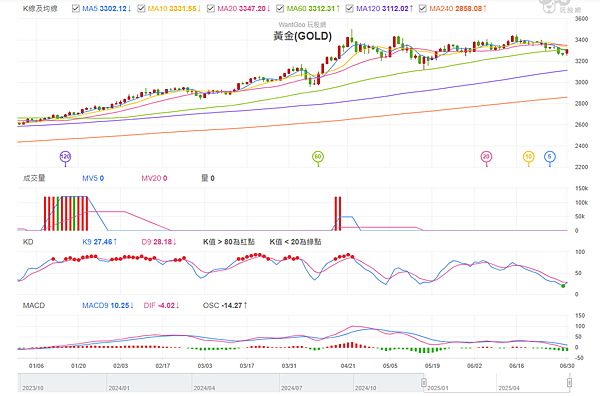Click 2023/10 on the range navigator
The height and width of the screenshot is (396, 600).
click(33, 388)
